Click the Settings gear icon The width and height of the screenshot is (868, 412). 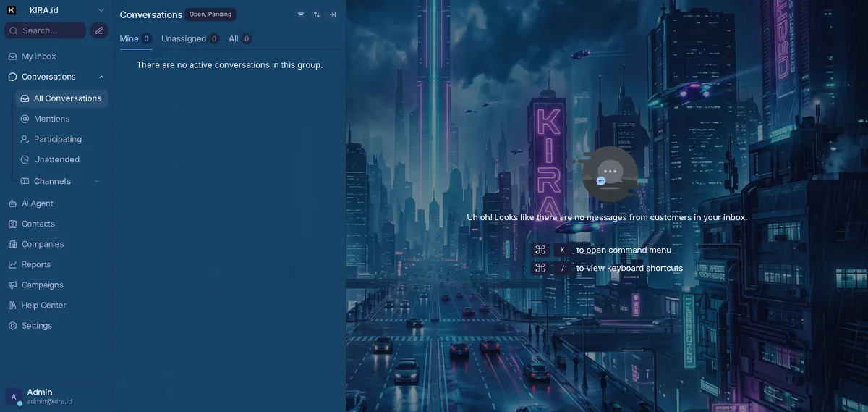point(12,326)
